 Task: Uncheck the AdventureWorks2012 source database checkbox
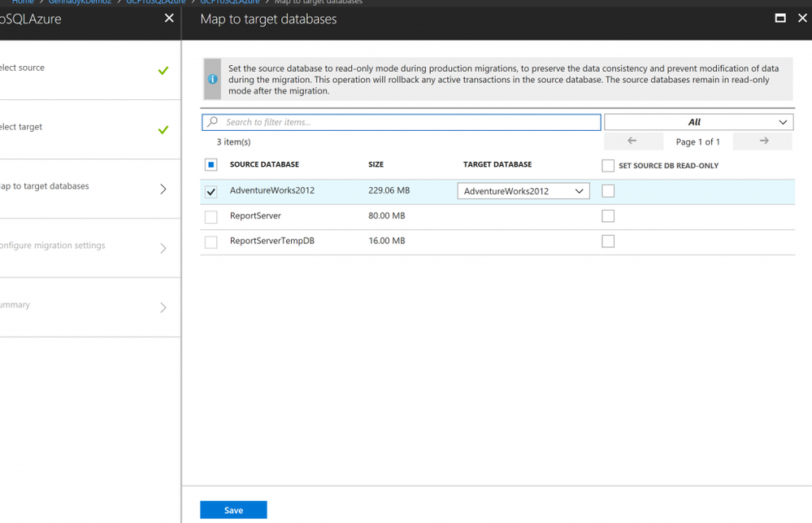click(211, 191)
